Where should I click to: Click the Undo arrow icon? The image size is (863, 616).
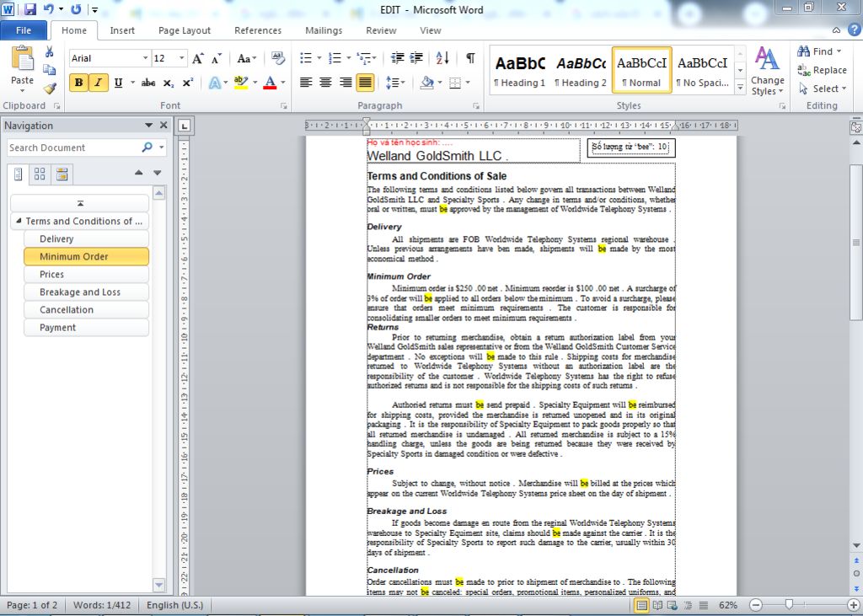coord(48,9)
